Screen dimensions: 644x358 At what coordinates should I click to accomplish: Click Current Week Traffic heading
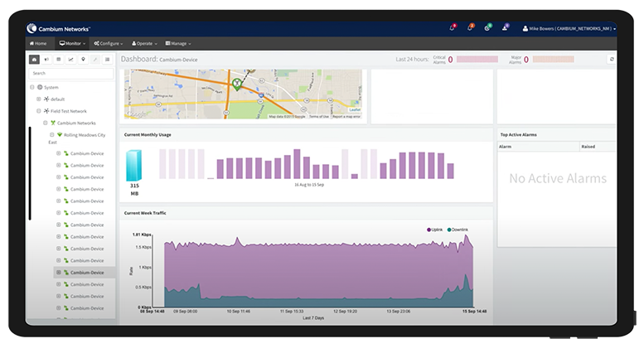point(145,213)
